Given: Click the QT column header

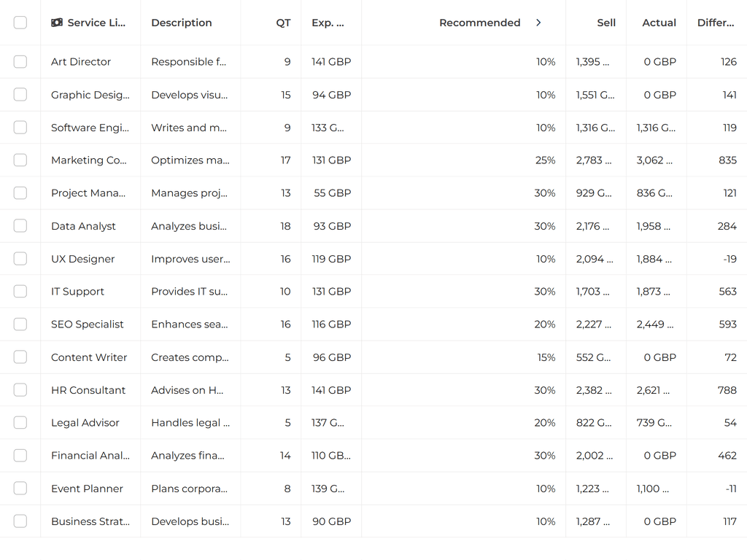Looking at the screenshot, I should [x=283, y=23].
